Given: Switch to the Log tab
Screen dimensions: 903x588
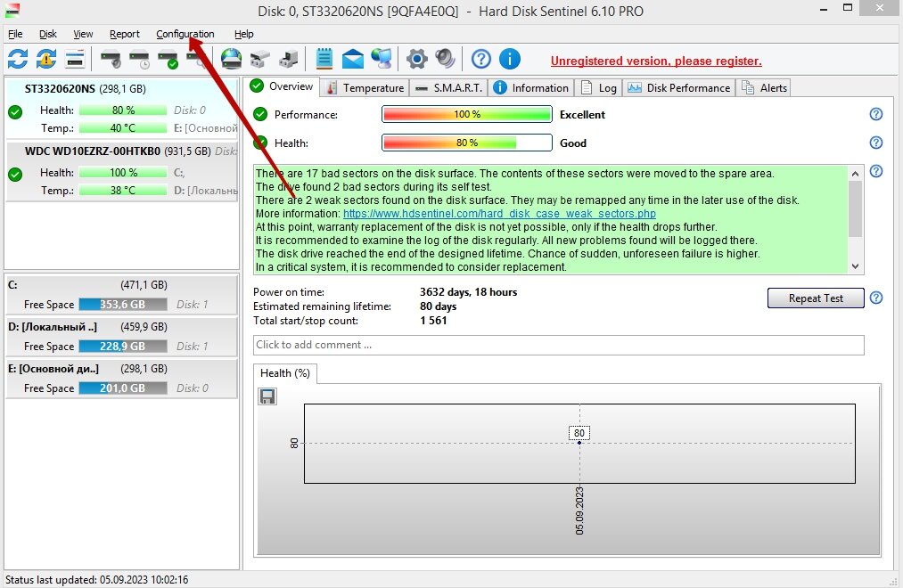Looking at the screenshot, I should click(x=599, y=88).
